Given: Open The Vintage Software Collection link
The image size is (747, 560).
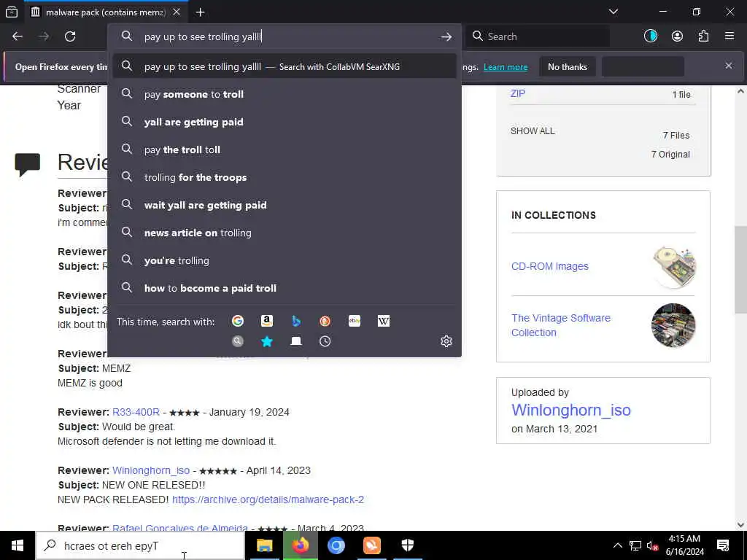Looking at the screenshot, I should click(561, 325).
